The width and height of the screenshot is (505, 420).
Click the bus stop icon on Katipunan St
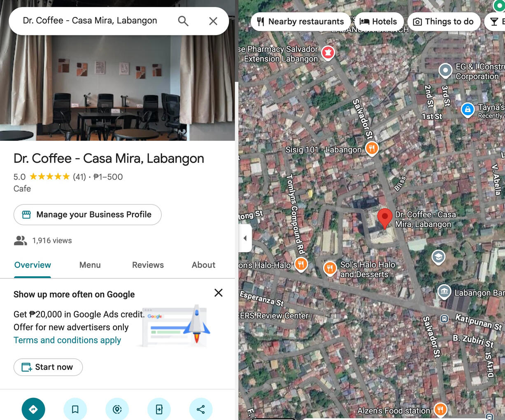point(444,319)
